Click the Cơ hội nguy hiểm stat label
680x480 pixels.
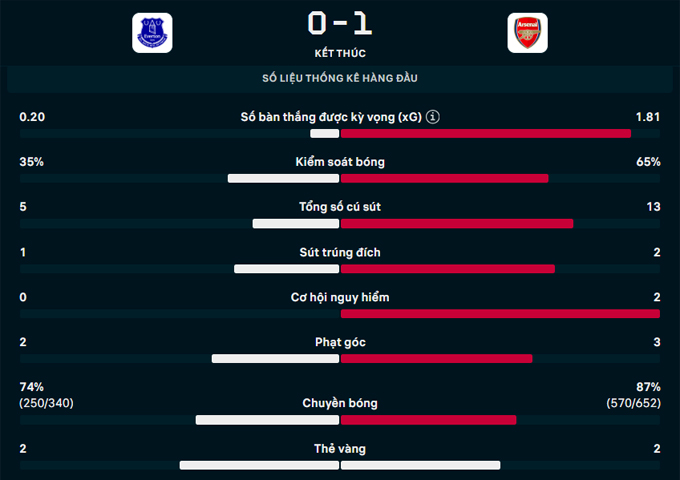(340, 298)
